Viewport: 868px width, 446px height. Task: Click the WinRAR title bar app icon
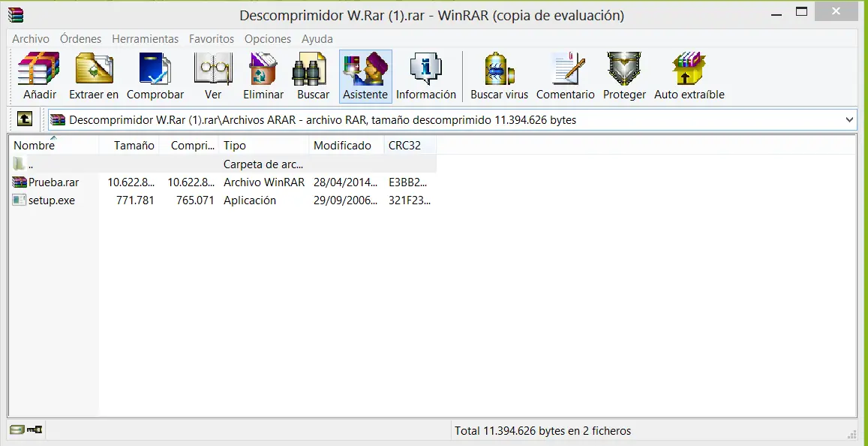point(16,14)
